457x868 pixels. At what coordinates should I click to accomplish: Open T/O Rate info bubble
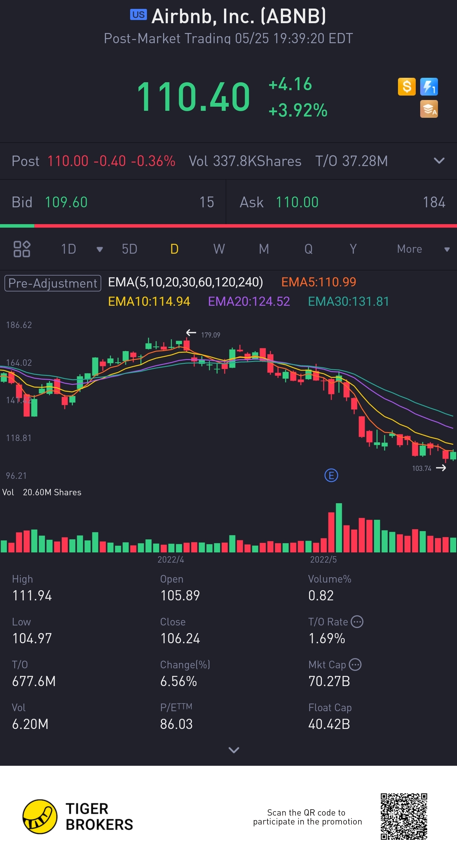[x=357, y=622]
